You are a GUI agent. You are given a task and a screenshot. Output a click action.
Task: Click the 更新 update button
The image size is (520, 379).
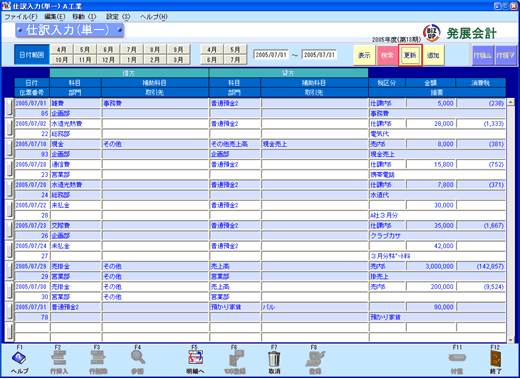pyautogui.click(x=410, y=55)
